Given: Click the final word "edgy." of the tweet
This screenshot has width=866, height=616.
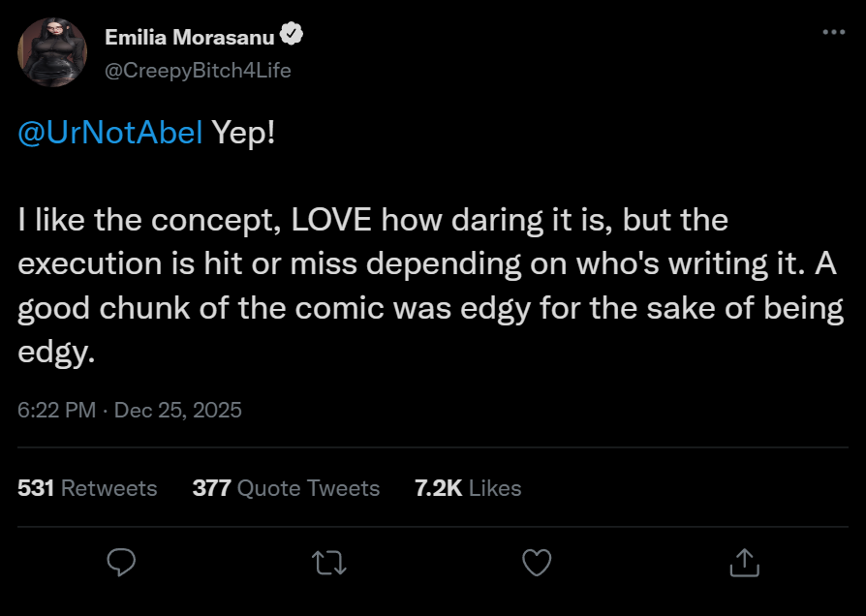Looking at the screenshot, I should point(56,354).
